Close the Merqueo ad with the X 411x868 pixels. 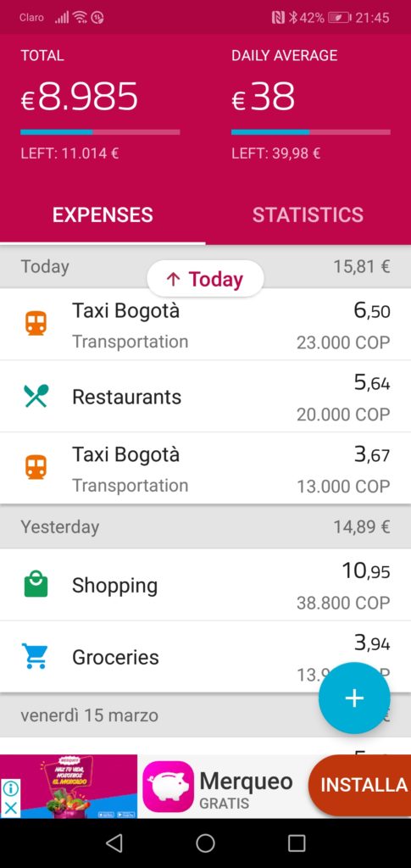pyautogui.click(x=10, y=807)
